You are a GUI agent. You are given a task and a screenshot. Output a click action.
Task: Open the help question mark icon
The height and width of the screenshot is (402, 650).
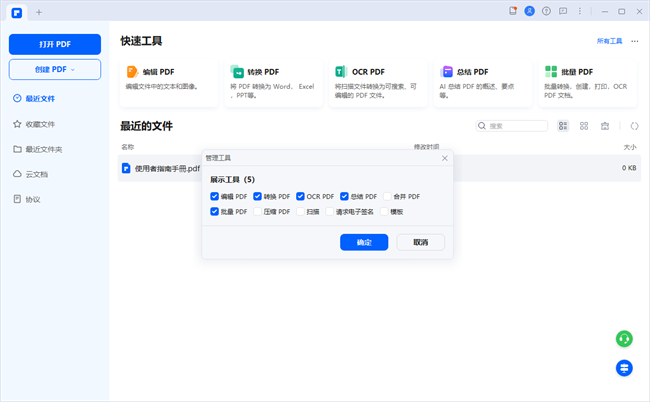[546, 11]
